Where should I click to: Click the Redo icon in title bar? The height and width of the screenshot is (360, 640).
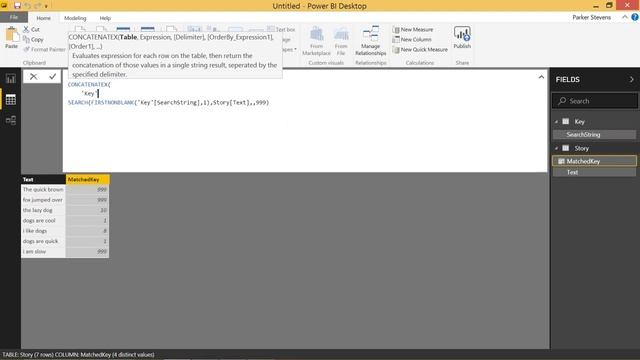(x=38, y=6)
